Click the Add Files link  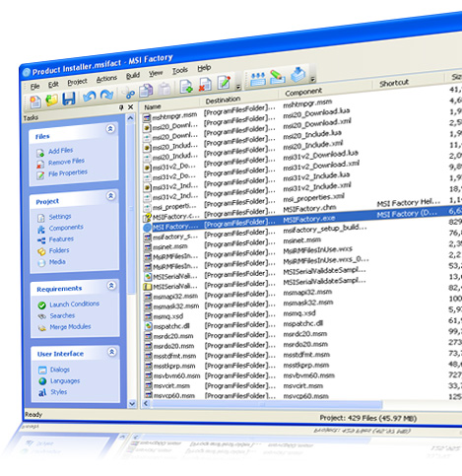61,151
